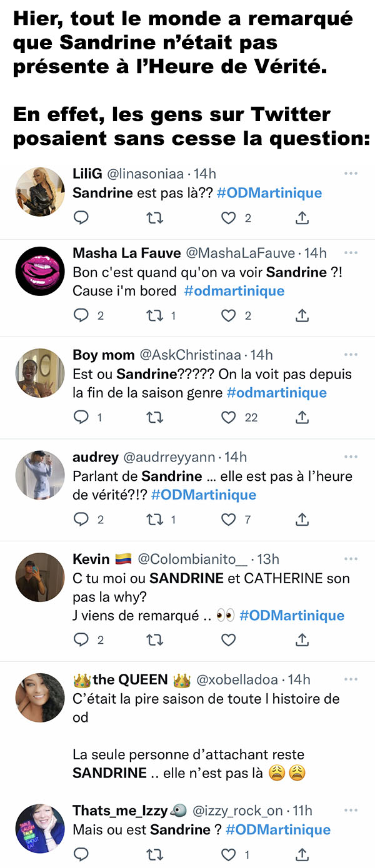Open #ODMartinique hashtag in LiliG's tweet
This screenshot has width=375, height=868.
tap(269, 192)
